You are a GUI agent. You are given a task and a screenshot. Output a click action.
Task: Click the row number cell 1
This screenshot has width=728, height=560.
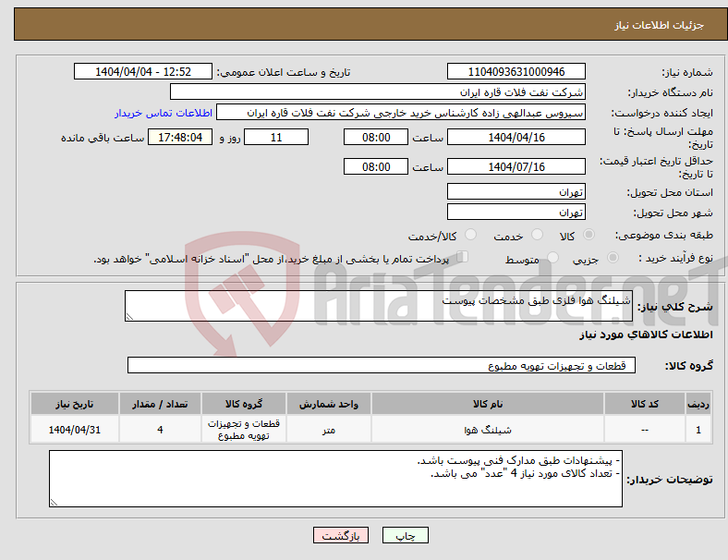pyautogui.click(x=698, y=430)
